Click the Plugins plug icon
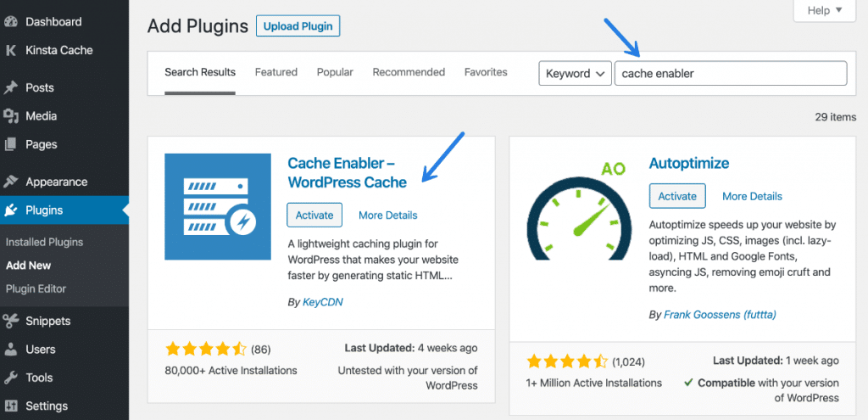Image resolution: width=868 pixels, height=420 pixels. click(10, 210)
